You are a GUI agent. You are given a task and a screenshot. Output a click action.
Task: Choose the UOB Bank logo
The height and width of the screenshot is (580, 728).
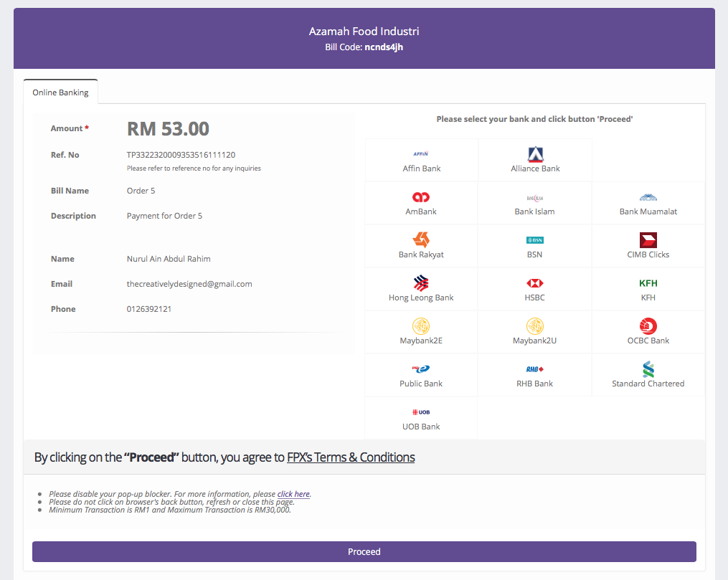point(421,412)
